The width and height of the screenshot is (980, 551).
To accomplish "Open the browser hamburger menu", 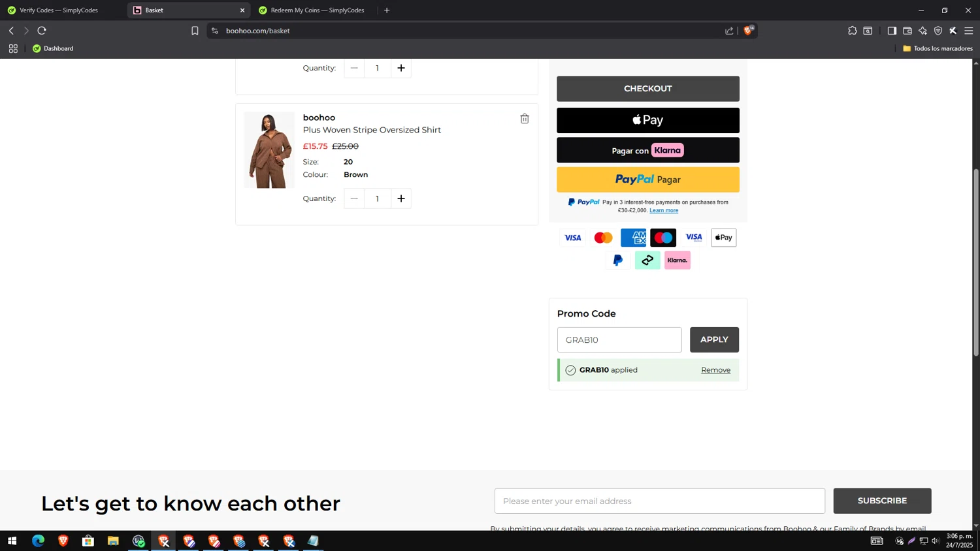I will coord(969,31).
